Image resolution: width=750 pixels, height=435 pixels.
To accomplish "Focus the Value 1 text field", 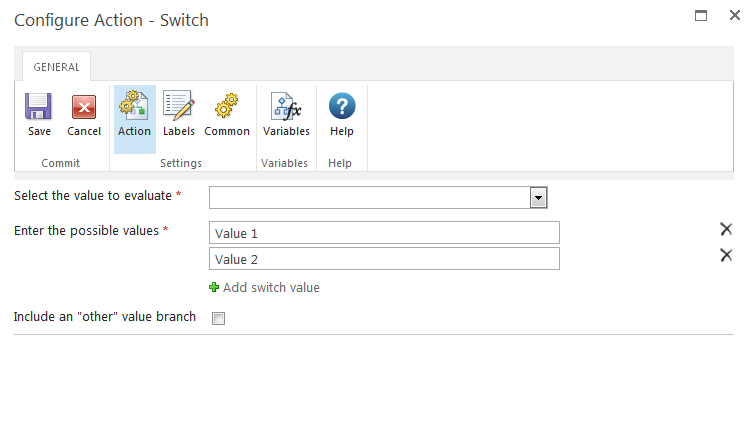I will pyautogui.click(x=384, y=233).
